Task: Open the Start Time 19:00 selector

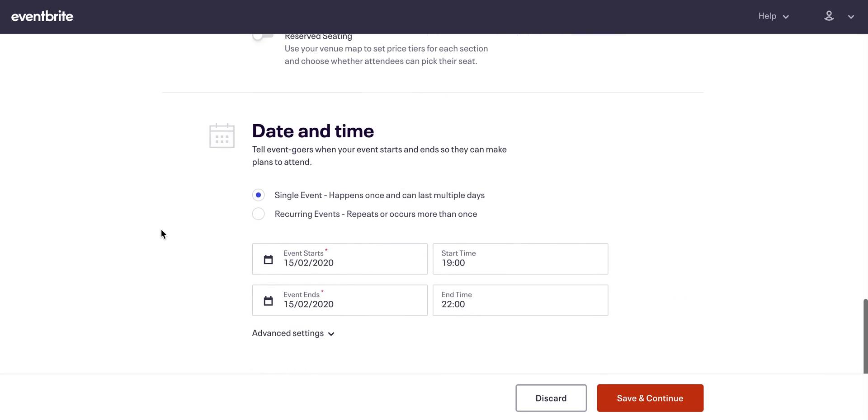Action: (520, 259)
